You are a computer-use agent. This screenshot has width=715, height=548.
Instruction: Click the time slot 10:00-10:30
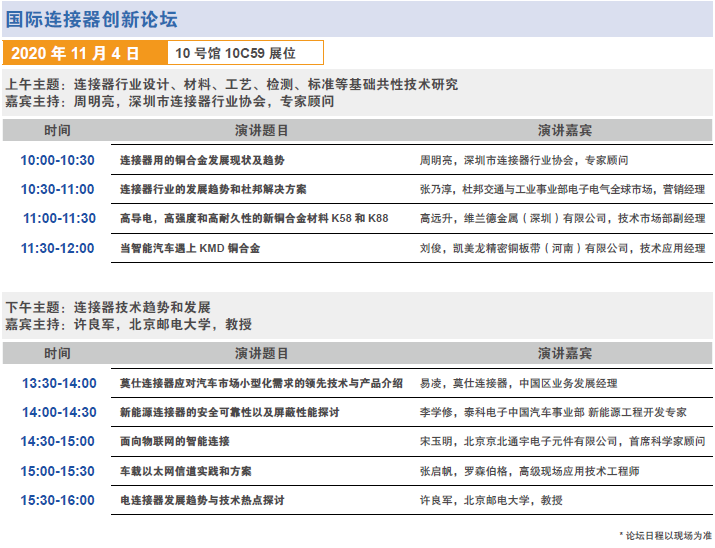point(57,160)
